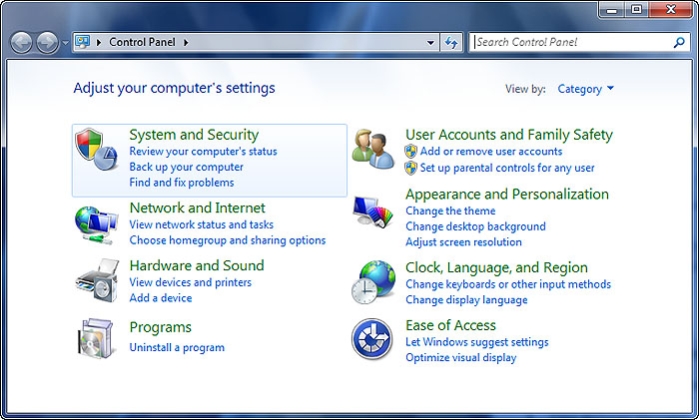
Task: Open the Hardware and Sound printer icon
Action: 97,280
